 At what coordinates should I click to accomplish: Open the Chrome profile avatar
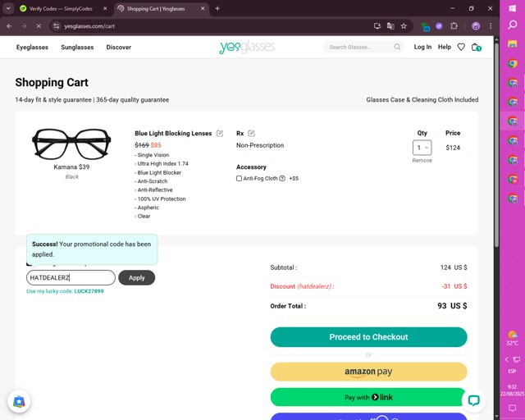(476, 26)
